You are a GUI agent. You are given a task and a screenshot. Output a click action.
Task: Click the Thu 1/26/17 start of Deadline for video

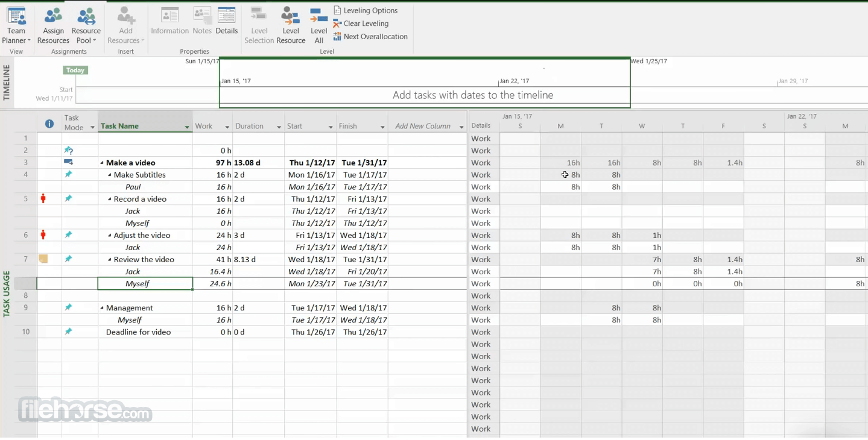tap(310, 332)
